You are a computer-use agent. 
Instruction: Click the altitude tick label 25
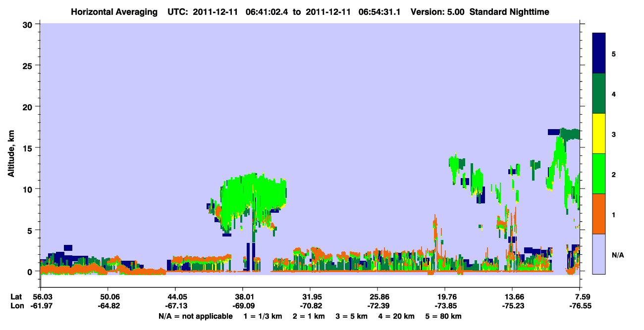29,65
